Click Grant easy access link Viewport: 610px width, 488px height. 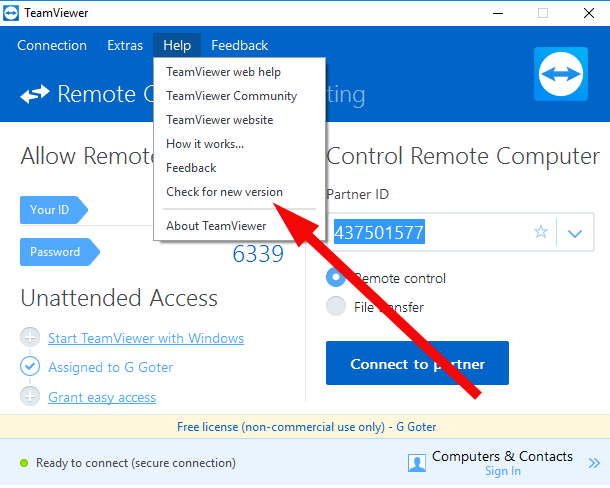coord(102,397)
